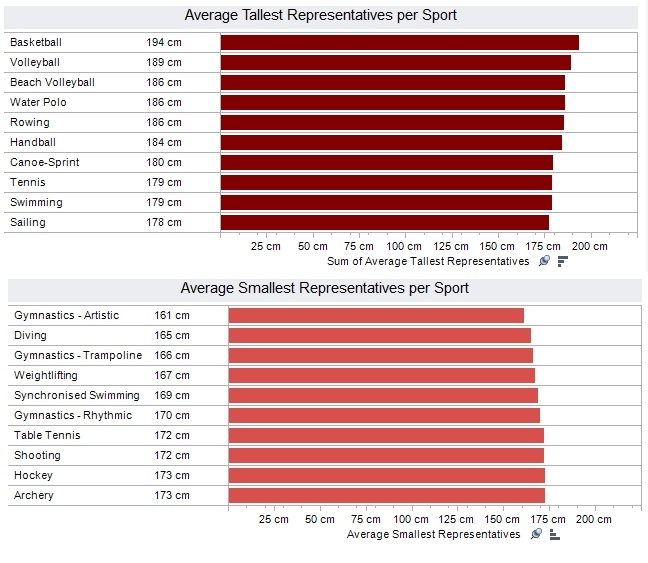Click descending sort icon on tallest chart axis

[x=562, y=261]
